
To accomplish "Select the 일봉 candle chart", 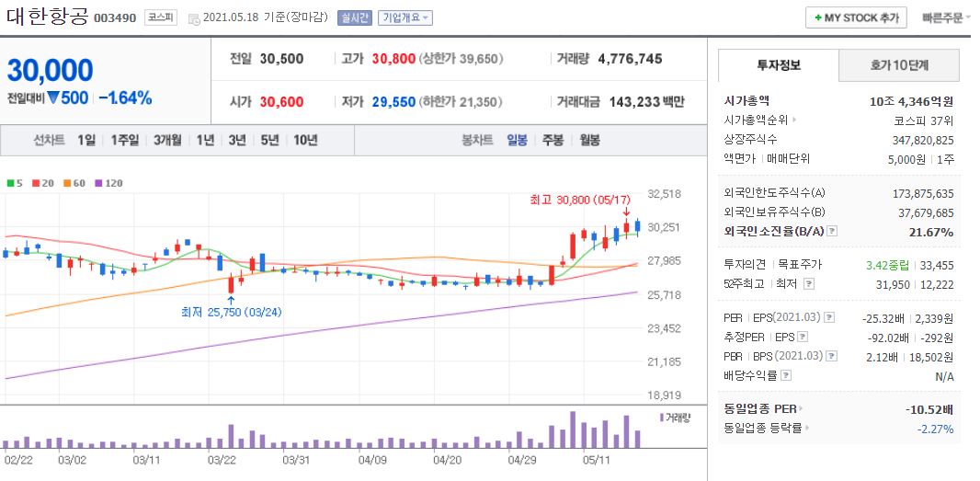I will coord(517,140).
